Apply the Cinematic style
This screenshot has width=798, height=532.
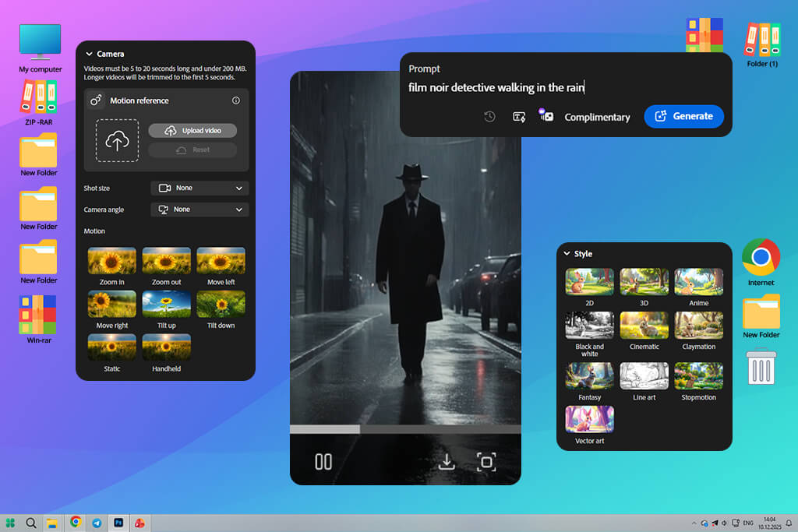pyautogui.click(x=644, y=326)
